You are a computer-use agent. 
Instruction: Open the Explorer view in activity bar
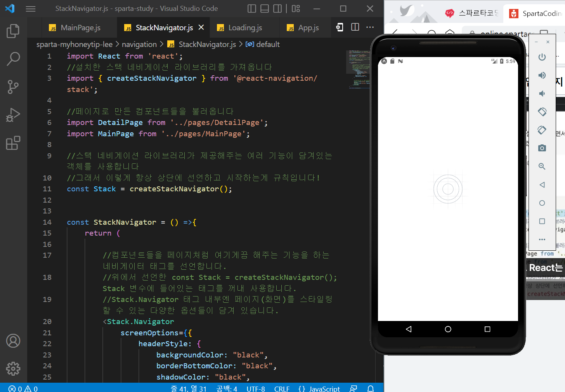13,31
